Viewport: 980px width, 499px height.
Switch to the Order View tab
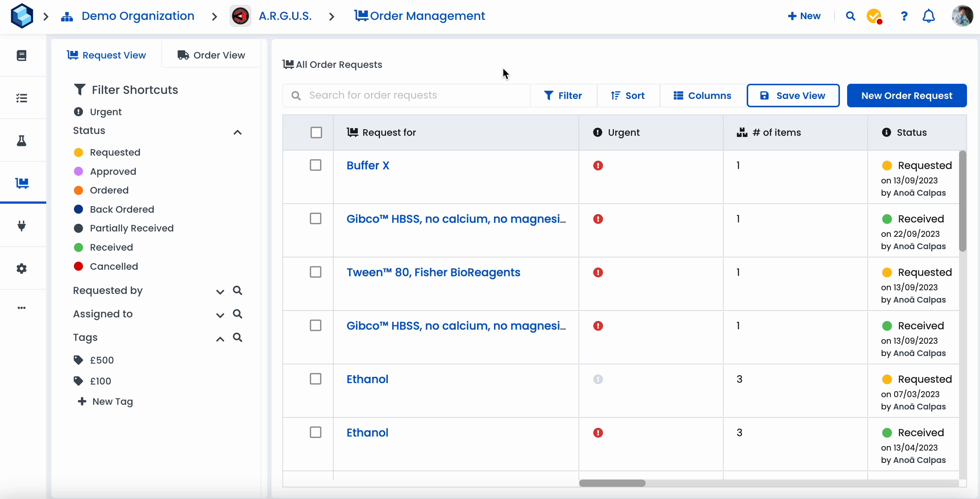point(212,55)
